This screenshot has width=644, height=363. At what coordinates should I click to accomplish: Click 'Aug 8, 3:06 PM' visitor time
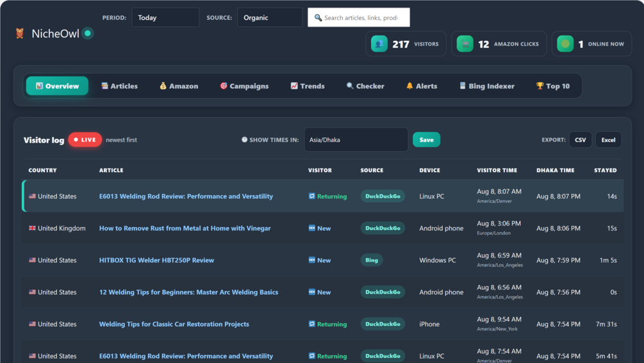499,223
